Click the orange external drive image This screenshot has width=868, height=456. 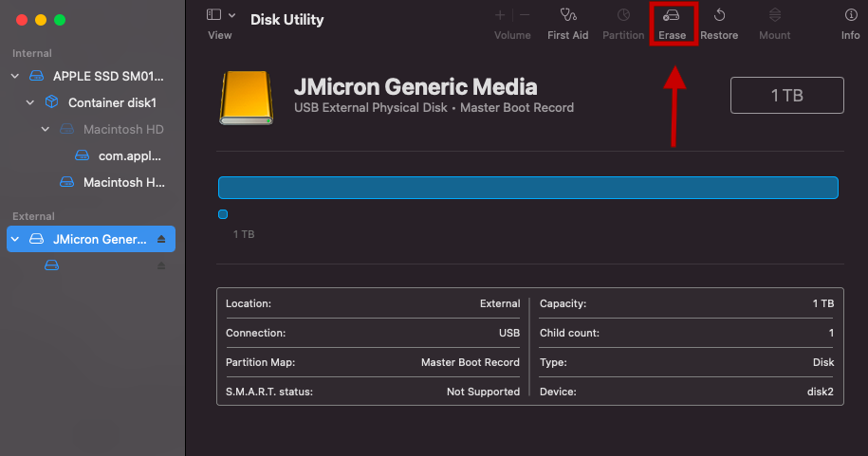[247, 98]
